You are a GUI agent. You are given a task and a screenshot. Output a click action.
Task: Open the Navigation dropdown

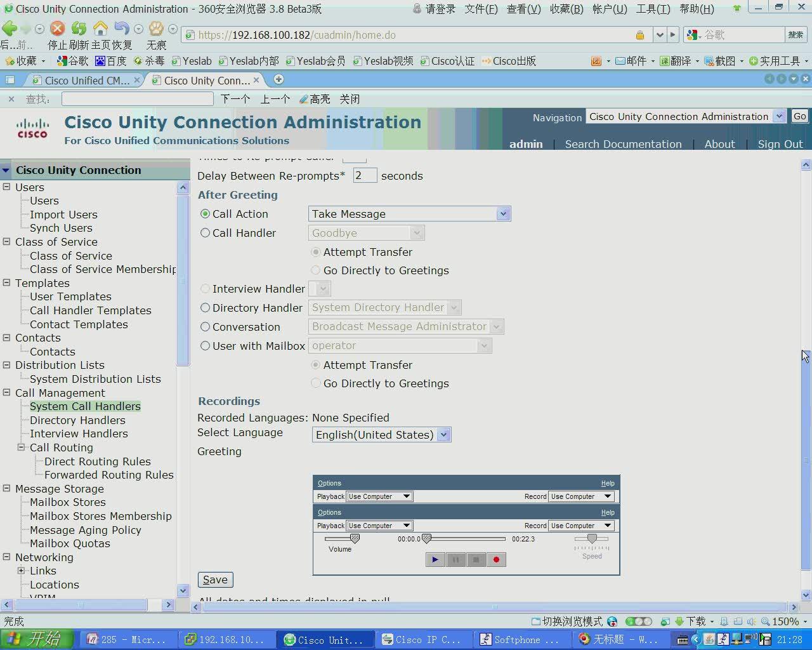click(686, 116)
